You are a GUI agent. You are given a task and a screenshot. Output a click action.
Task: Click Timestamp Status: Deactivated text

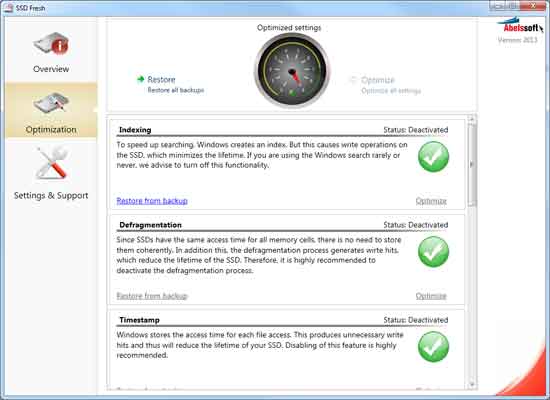pyautogui.click(x=416, y=320)
